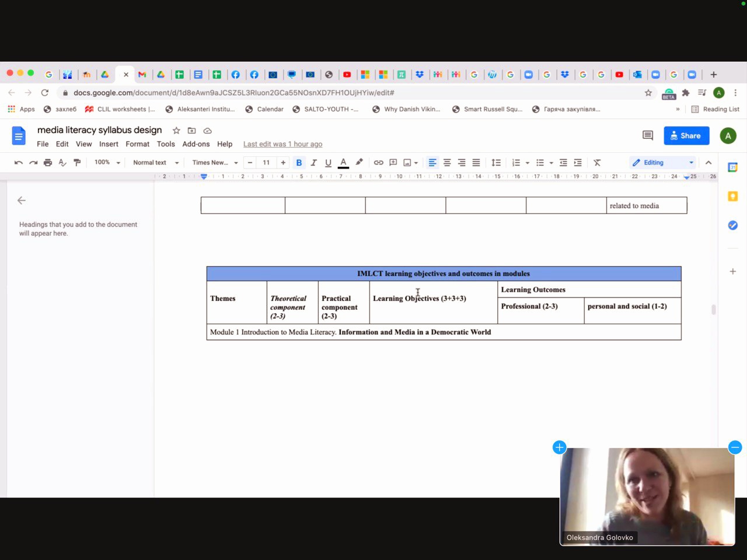
Task: Click the Insert link icon
Action: (x=378, y=163)
